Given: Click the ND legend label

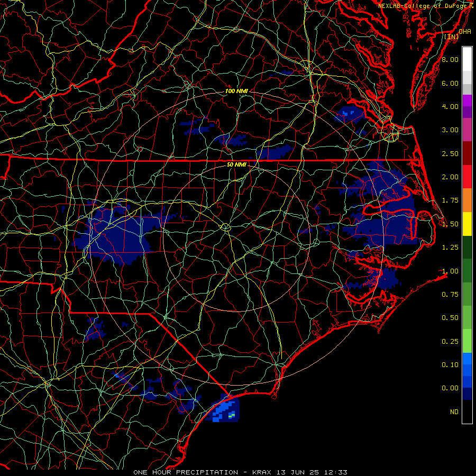Looking at the screenshot, I should 454,412.
